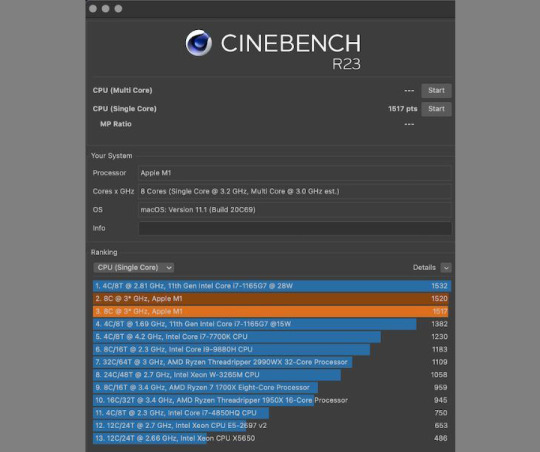Image resolution: width=540 pixels, height=452 pixels.
Task: Select ranking row 9 AMD Ryzen 7 1700X
Action: 272,388
